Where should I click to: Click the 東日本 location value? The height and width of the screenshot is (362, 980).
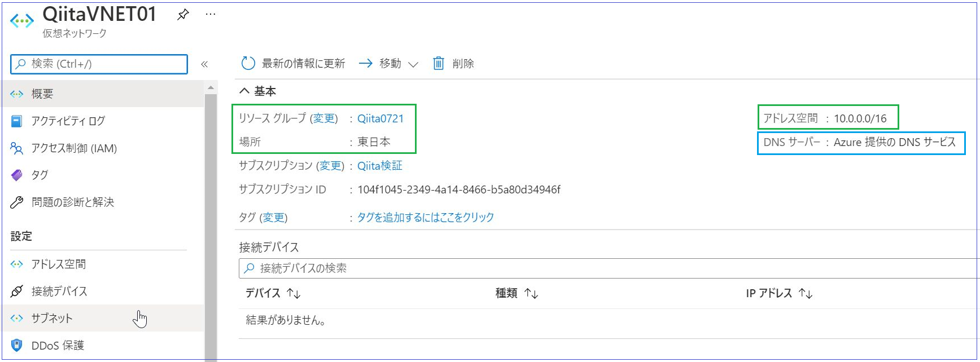click(x=374, y=142)
